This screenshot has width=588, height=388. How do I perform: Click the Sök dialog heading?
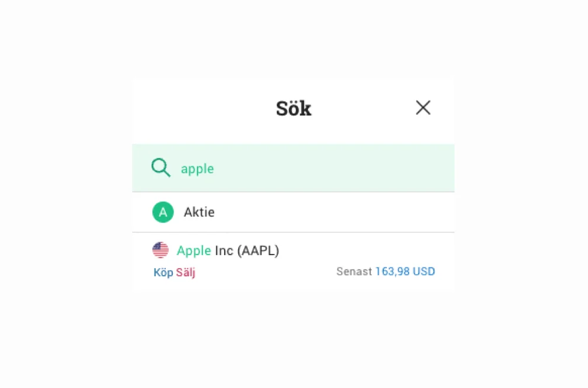[293, 109]
